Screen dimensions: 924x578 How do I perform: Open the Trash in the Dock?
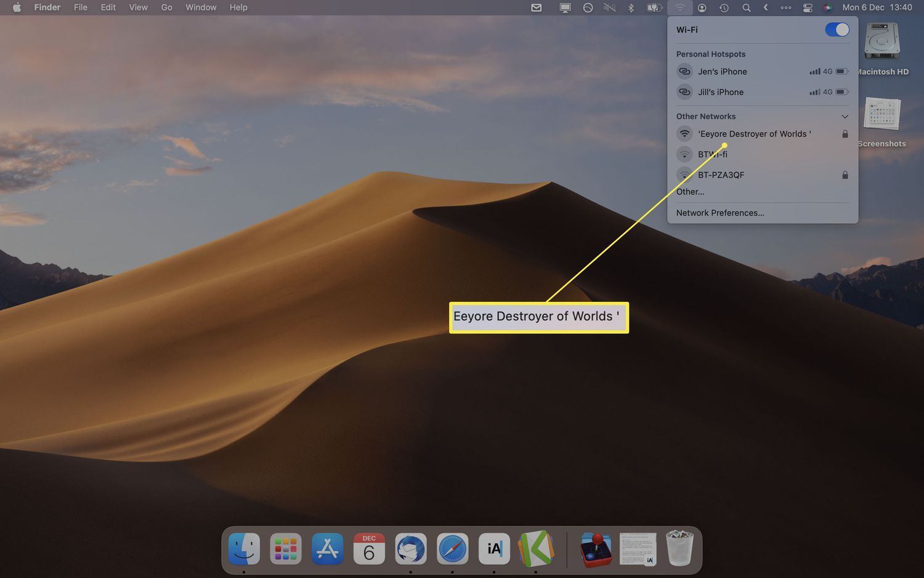(679, 548)
